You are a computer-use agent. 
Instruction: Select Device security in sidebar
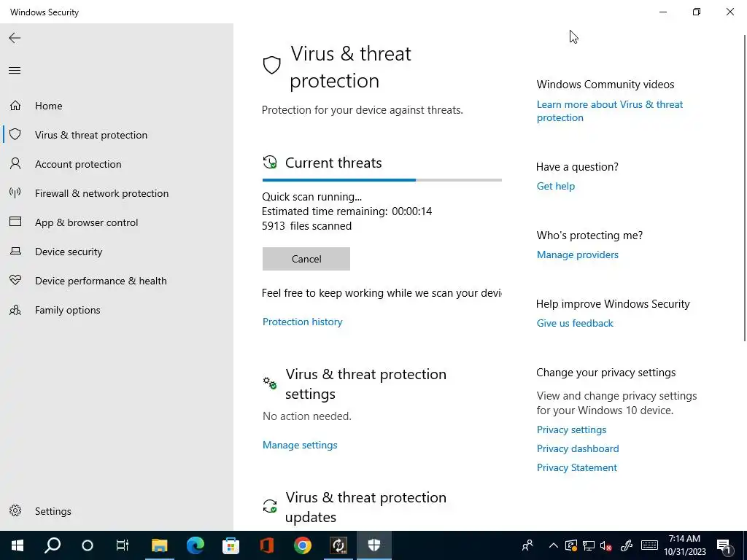coord(69,252)
